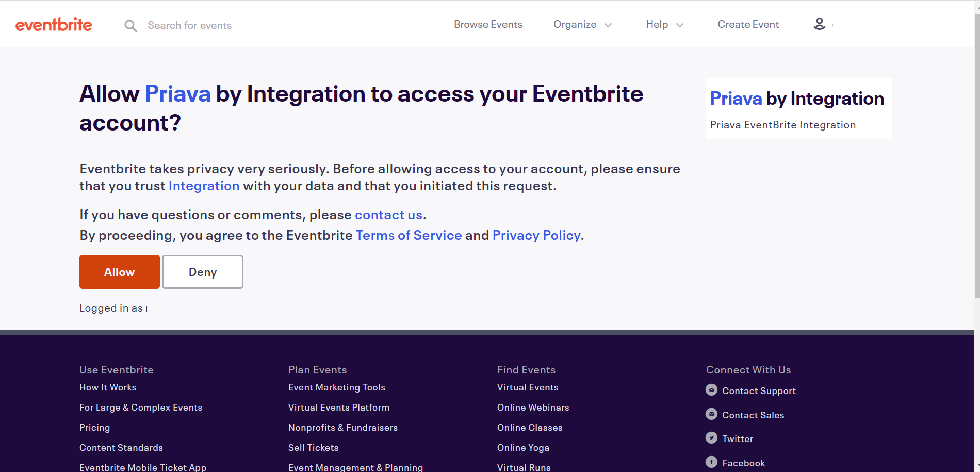Viewport: 980px width, 472px height.
Task: Click the search magnifier icon
Action: point(130,26)
